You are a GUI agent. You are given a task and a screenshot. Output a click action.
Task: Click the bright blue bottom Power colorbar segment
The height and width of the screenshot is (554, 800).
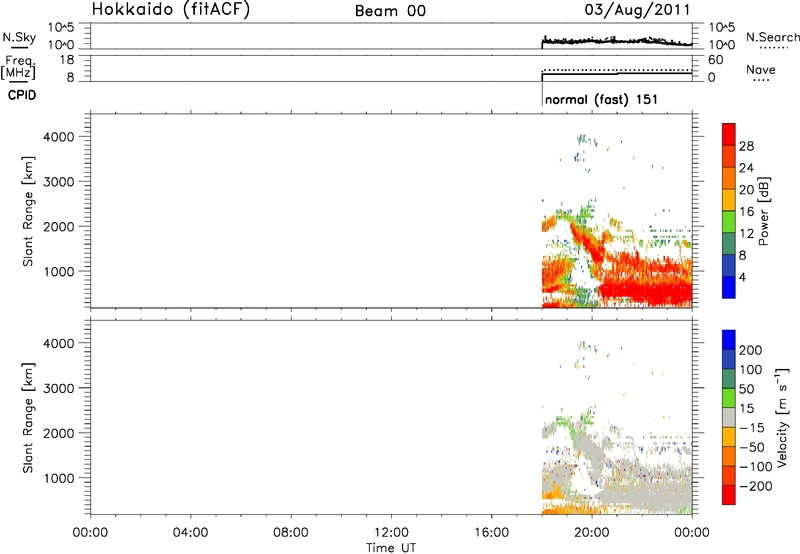(729, 287)
